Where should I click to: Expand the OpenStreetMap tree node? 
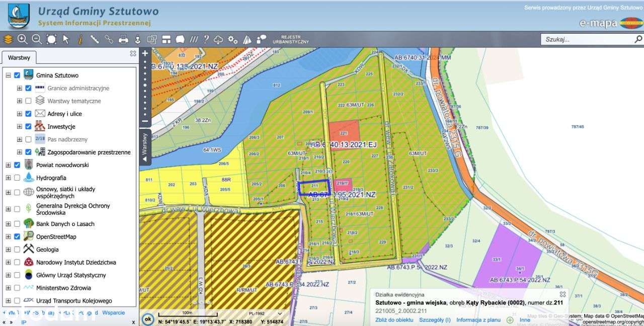(8, 236)
